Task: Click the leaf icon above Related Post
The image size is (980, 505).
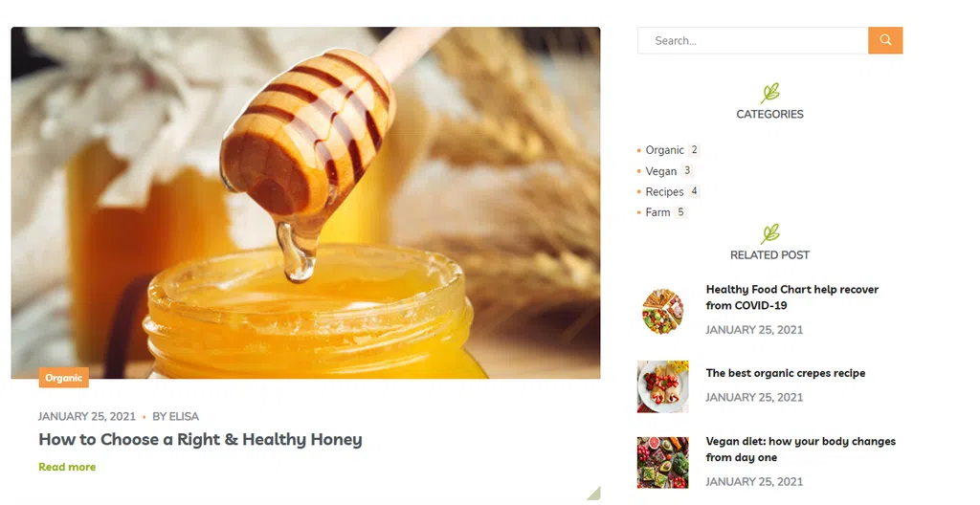Action: coord(770,233)
